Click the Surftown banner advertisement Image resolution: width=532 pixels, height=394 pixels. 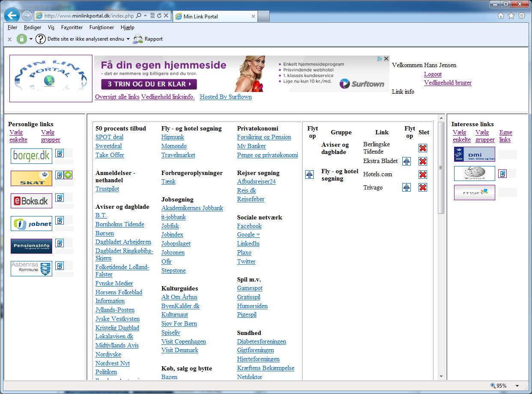pos(242,74)
